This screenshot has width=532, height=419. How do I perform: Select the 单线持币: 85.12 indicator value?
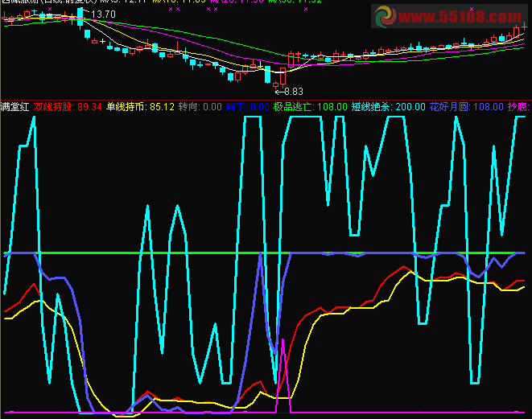tap(141, 107)
